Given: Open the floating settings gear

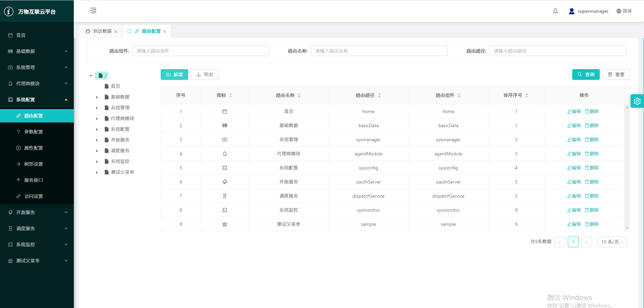Looking at the screenshot, I should point(637,101).
